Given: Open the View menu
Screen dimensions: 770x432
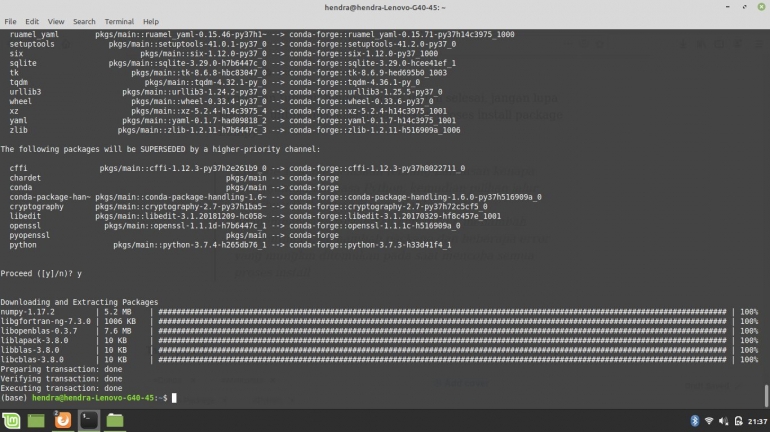Looking at the screenshot, I should tap(56, 22).
